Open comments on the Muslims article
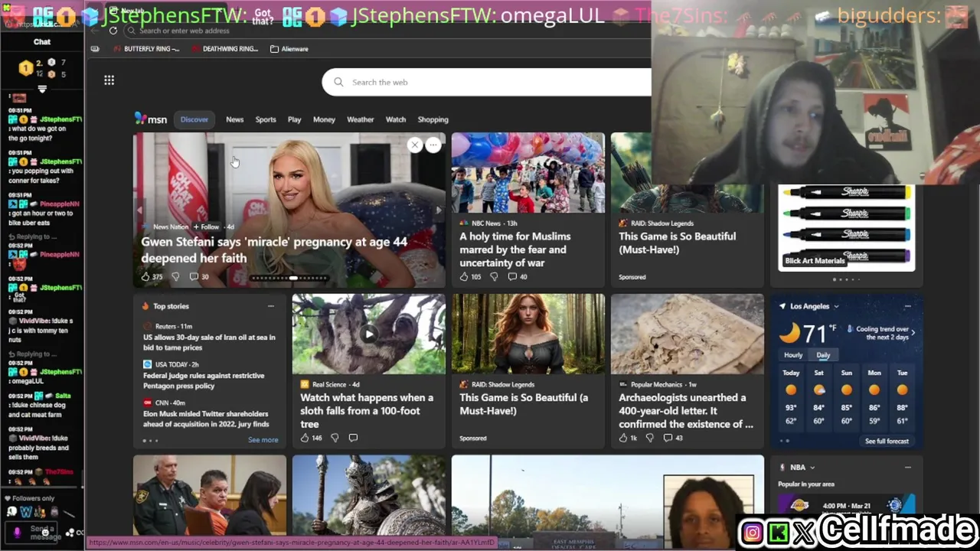 (512, 276)
